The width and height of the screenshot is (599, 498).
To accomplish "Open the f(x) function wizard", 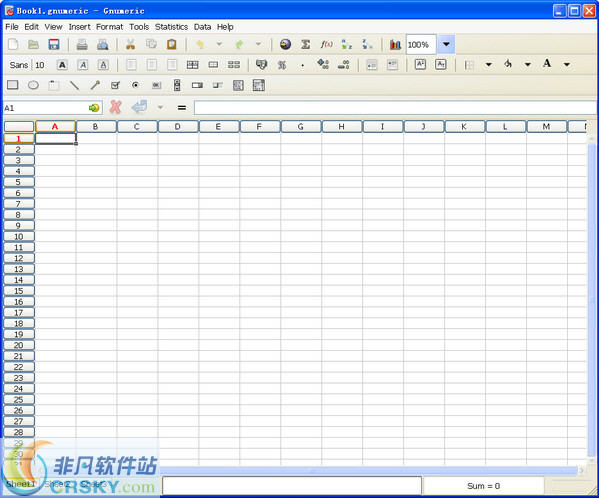I will [326, 44].
